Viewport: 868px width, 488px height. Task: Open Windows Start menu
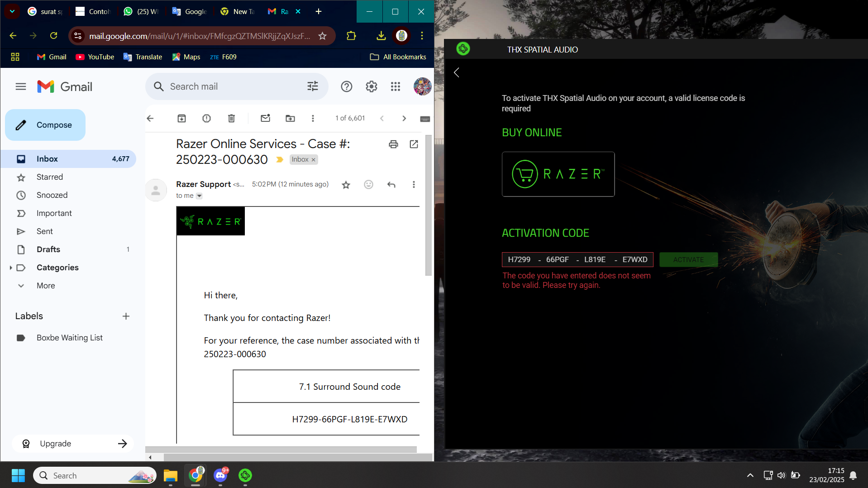[18, 475]
